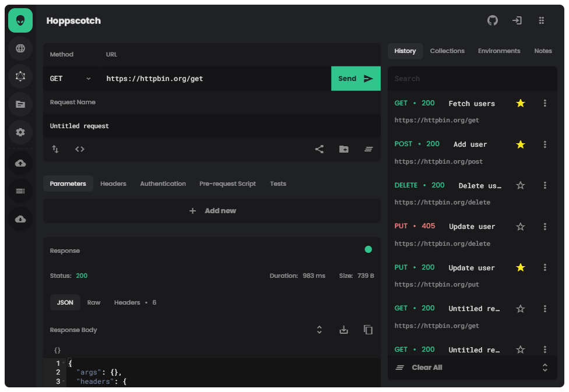
Task: Star the Delete user history entry
Action: (521, 185)
